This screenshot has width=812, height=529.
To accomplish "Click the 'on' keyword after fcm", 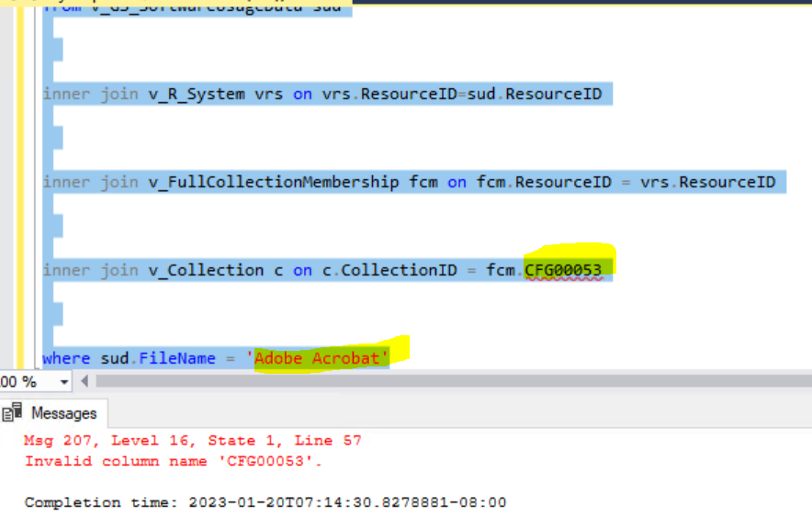I will (457, 182).
